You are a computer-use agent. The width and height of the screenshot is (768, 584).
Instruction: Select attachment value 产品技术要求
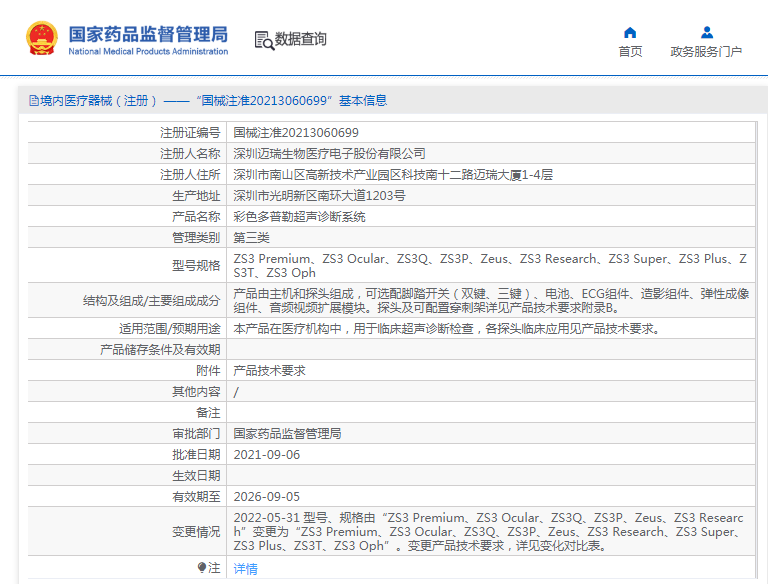coord(269,371)
